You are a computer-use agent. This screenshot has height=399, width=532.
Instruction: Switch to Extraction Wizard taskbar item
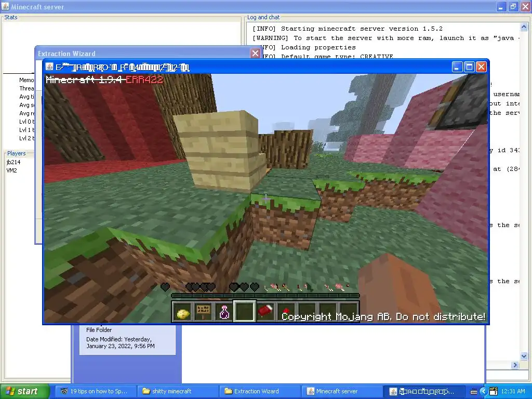coord(259,391)
